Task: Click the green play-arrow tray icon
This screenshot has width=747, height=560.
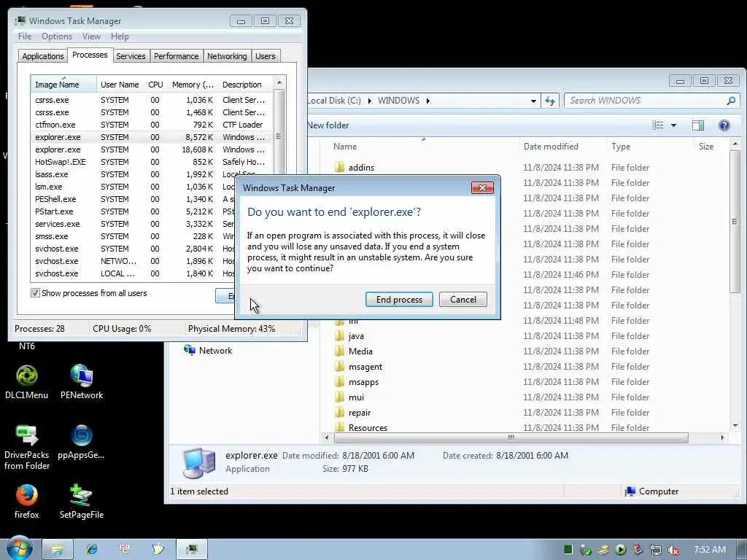Action: [620, 550]
